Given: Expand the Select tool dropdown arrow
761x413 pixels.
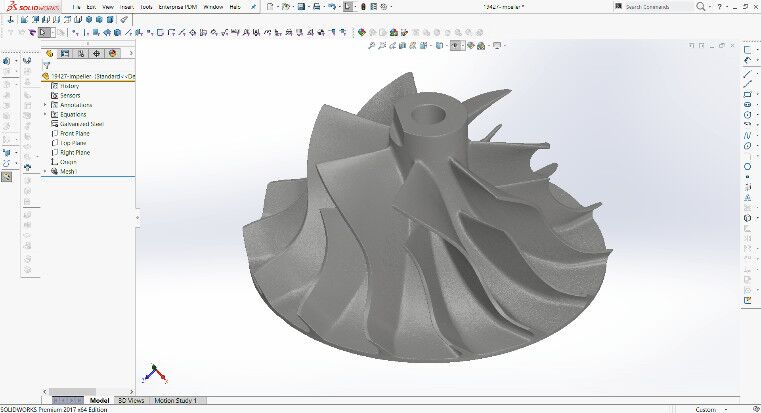Looking at the screenshot, I should pyautogui.click(x=52, y=33).
